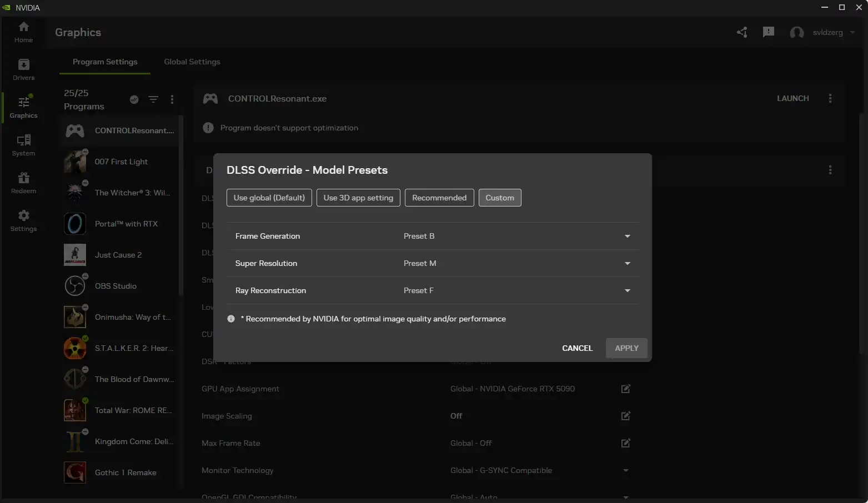
Task: Click the user avatar icon
Action: pyautogui.click(x=797, y=32)
